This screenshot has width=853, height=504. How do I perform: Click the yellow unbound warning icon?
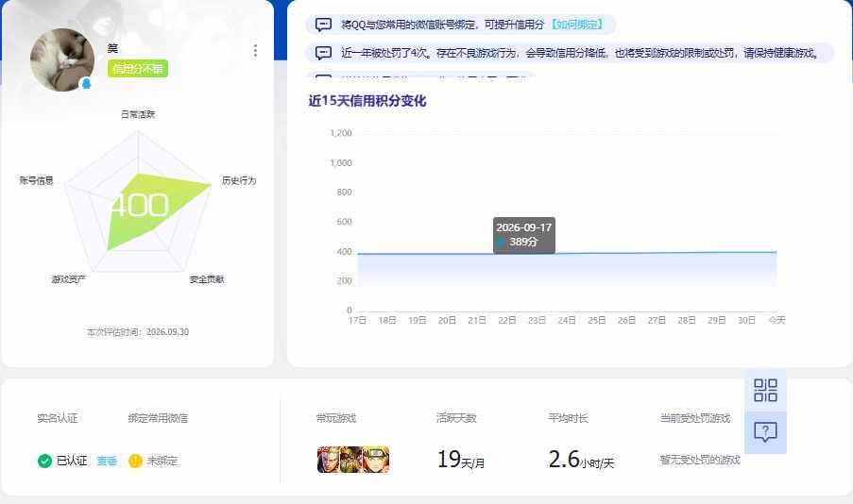(135, 461)
